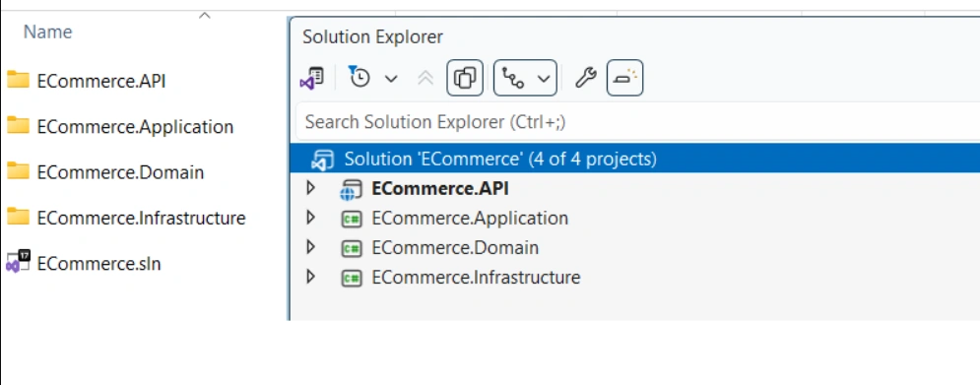Open dropdown arrow beside Pending Changes Filter
980x385 pixels.
click(391, 79)
